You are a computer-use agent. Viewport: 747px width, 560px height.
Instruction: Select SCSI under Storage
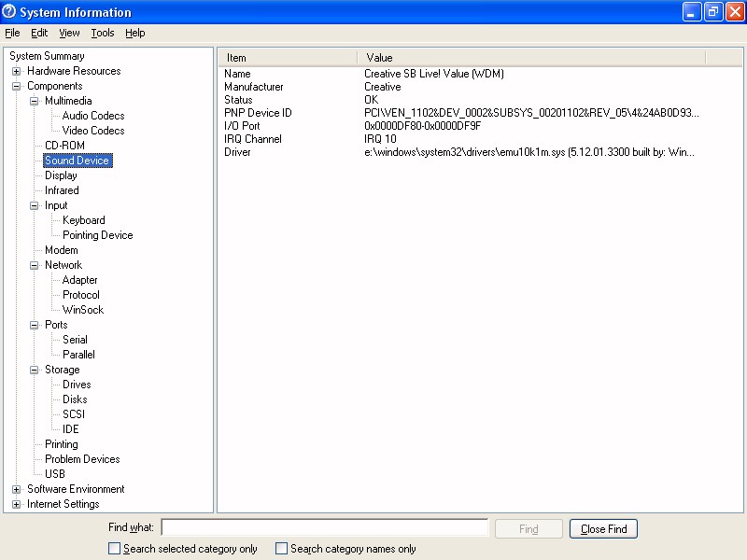[x=74, y=414]
